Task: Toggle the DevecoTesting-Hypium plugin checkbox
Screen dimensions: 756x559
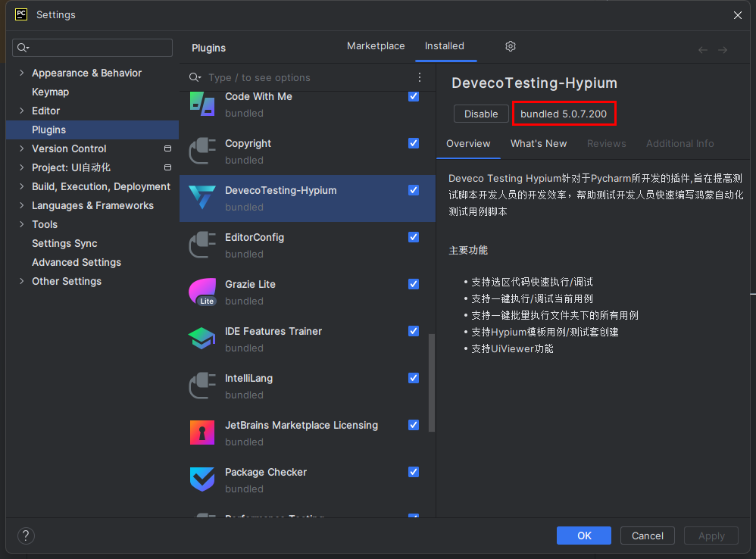Action: 414,190
